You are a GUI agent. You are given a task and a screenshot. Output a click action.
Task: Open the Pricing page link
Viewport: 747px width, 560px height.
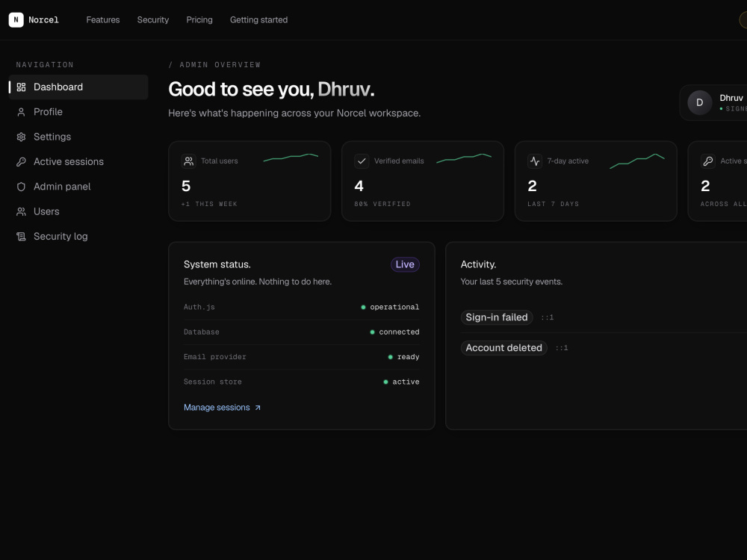coord(199,19)
